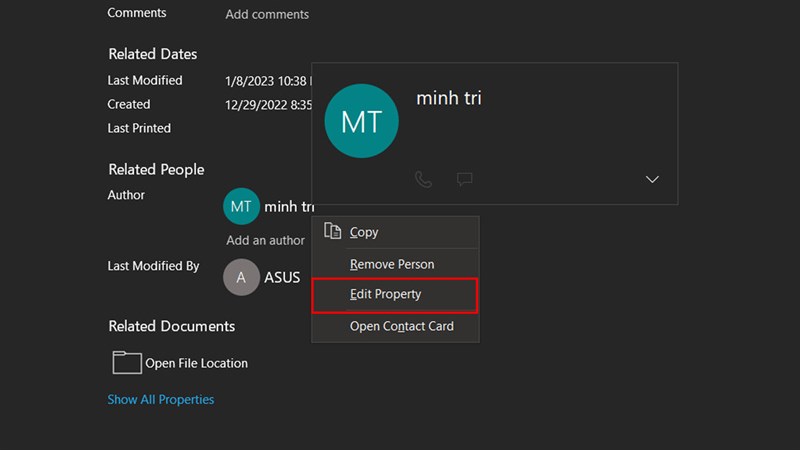Screen dimensions: 800x450
Task: Click the Open File Location folder icon
Action: coord(127,362)
